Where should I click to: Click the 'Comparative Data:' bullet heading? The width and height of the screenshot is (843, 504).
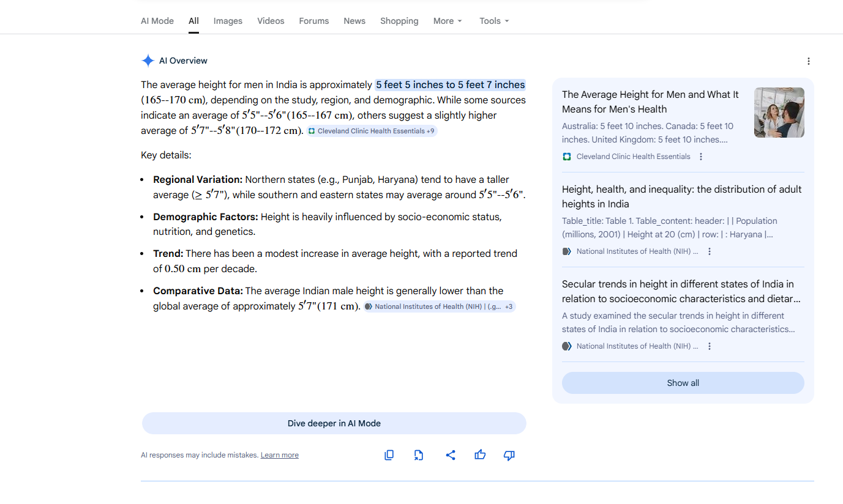pyautogui.click(x=198, y=291)
